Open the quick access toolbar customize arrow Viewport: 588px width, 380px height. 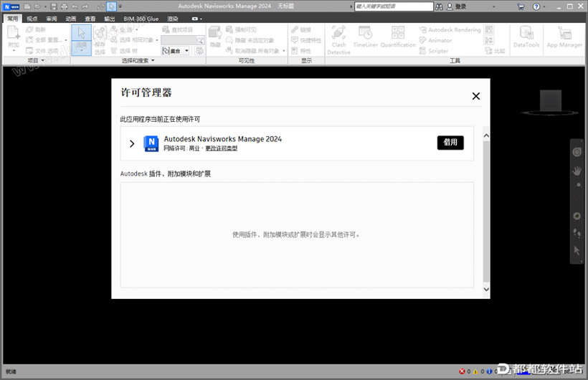(120, 6)
